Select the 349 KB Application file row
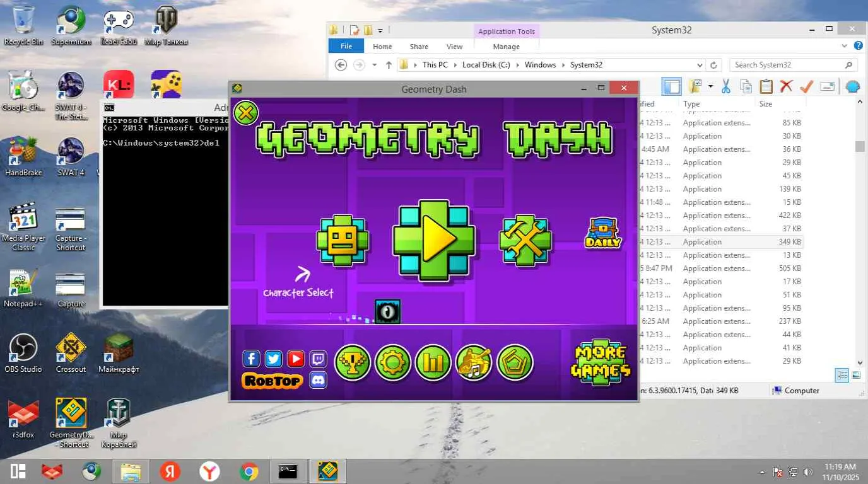This screenshot has height=484, width=868. 721,242
